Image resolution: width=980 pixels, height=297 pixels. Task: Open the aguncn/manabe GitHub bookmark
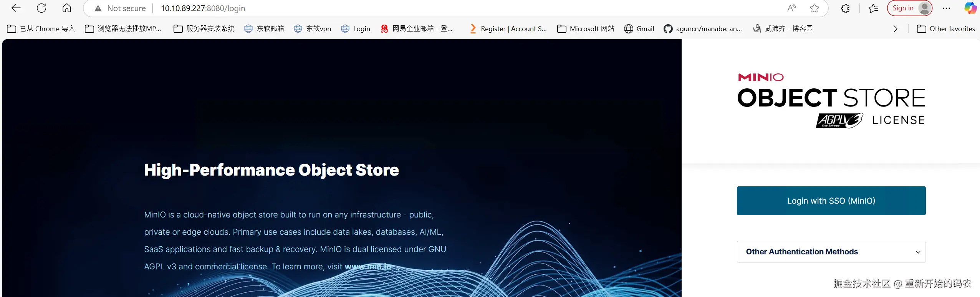[703, 29]
